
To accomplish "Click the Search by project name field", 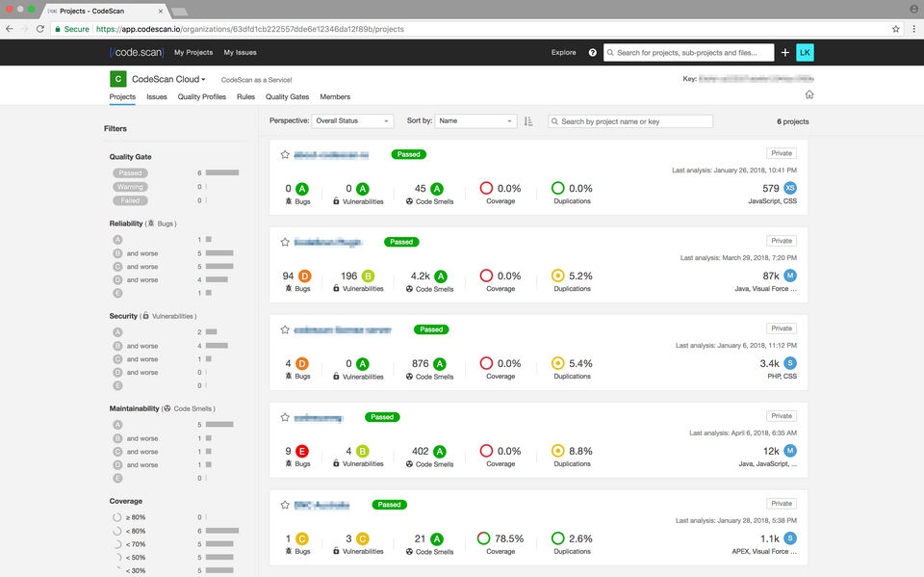I will pyautogui.click(x=630, y=121).
